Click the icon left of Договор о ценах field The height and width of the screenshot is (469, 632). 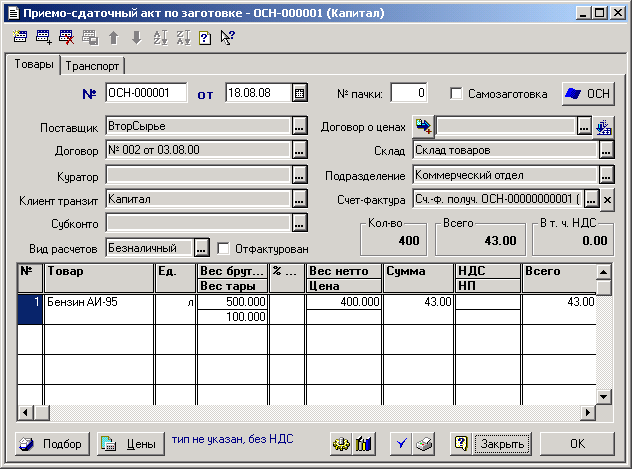(x=423, y=127)
